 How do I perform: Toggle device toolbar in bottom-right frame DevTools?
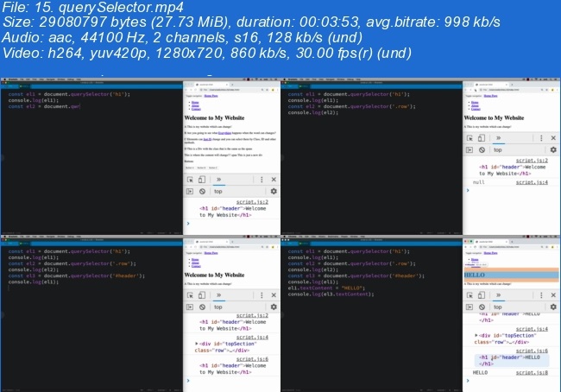tap(482, 294)
